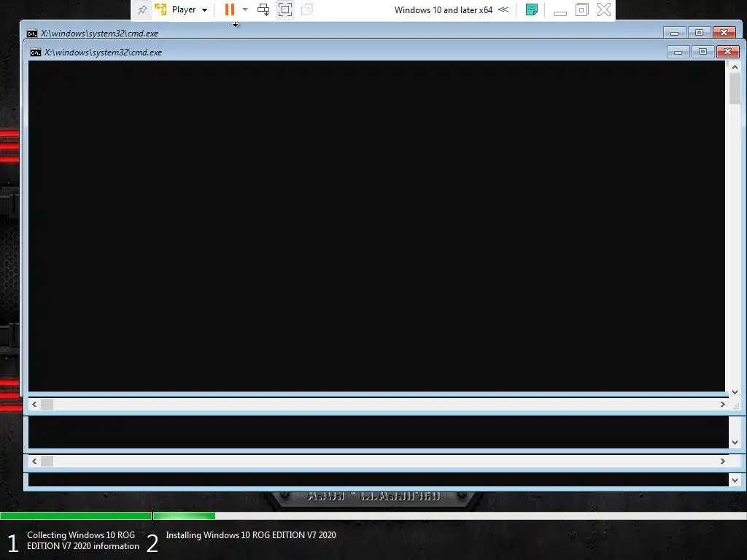Viewport: 747px width, 560px height.
Task: Collapse the VMware toolbar with double chevron
Action: coord(503,9)
